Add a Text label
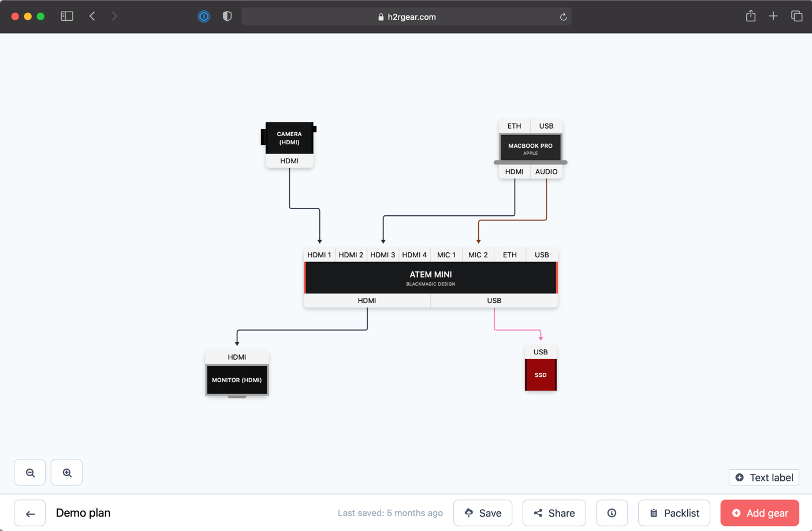Viewport: 812px width, 531px height. pyautogui.click(x=764, y=477)
